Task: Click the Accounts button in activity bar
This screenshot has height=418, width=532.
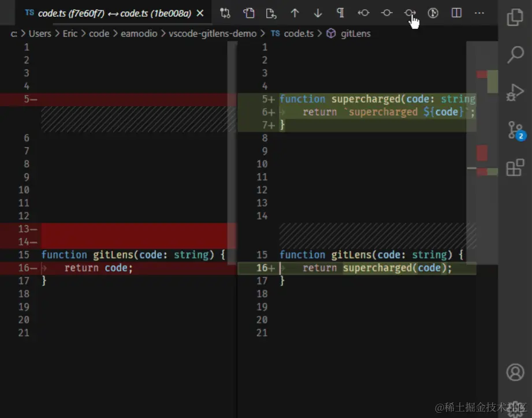Action: pos(515,372)
